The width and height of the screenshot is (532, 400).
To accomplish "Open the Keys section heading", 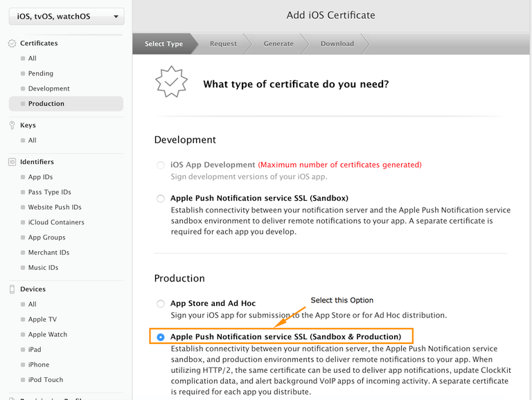I will pyautogui.click(x=28, y=125).
